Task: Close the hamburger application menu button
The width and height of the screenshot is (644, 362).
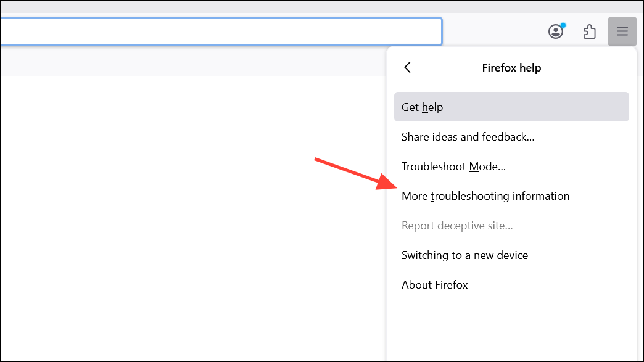Action: point(622,31)
